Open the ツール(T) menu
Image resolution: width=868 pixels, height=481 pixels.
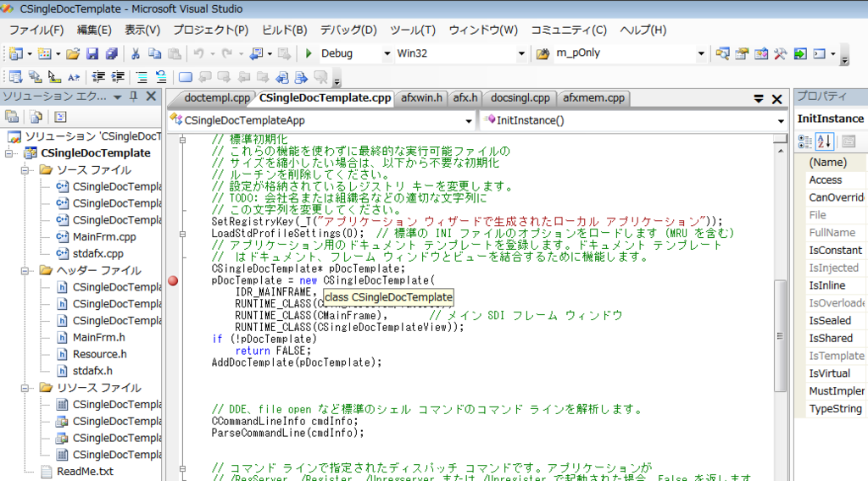click(413, 30)
